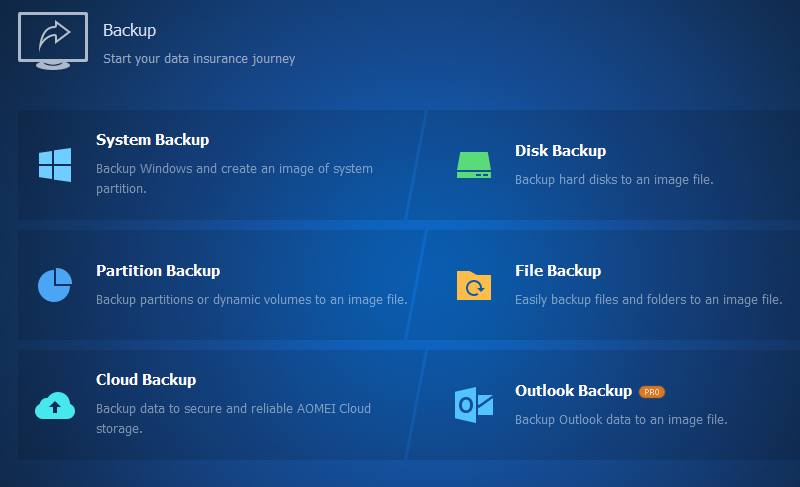Click 'Start your data insurance journey' subtitle
The width and height of the screenshot is (800, 487).
[199, 59]
